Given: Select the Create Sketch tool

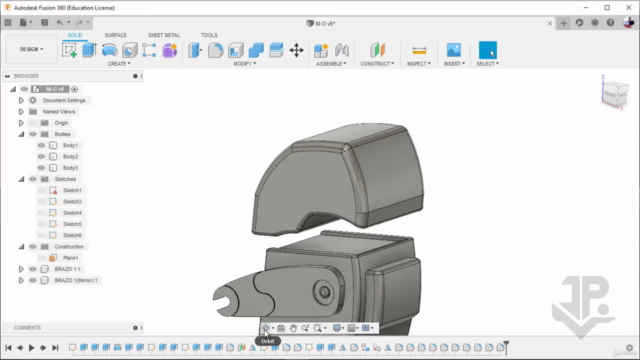Looking at the screenshot, I should [x=69, y=50].
